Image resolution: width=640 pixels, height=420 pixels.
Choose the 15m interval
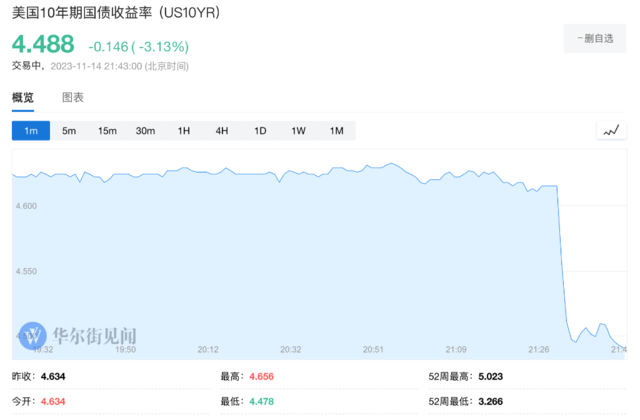pyautogui.click(x=107, y=131)
